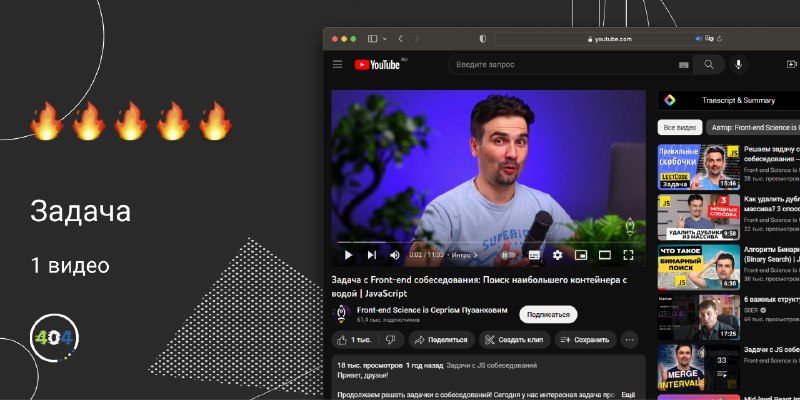Go forward with Safari forward arrow

coord(416,39)
